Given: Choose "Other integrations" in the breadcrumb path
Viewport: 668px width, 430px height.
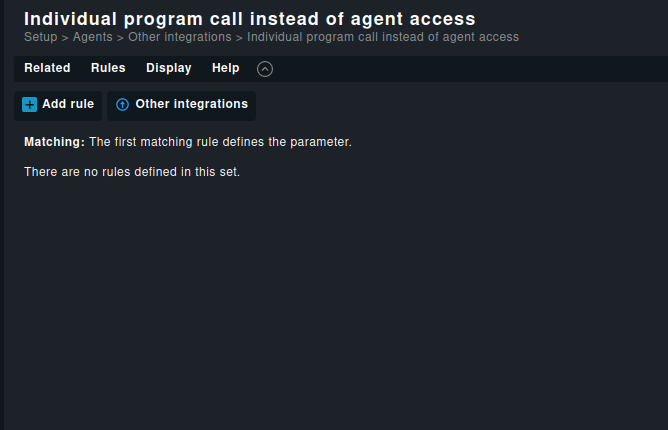Looking at the screenshot, I should [x=179, y=37].
